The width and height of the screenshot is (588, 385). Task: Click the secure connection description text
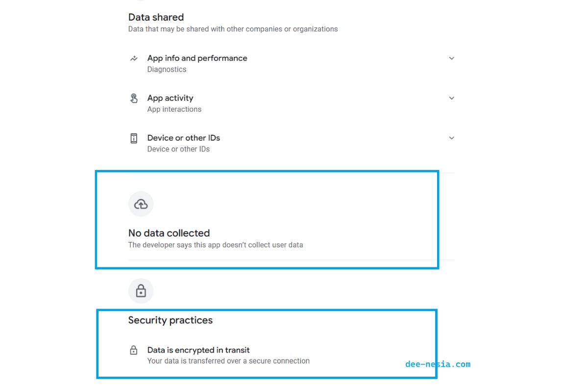[228, 361]
